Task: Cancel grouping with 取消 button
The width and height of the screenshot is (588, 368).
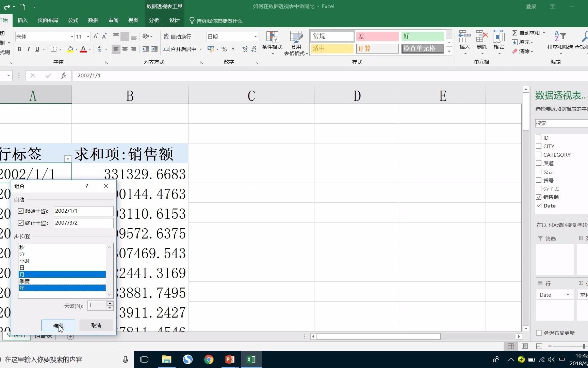Action: [x=96, y=325]
